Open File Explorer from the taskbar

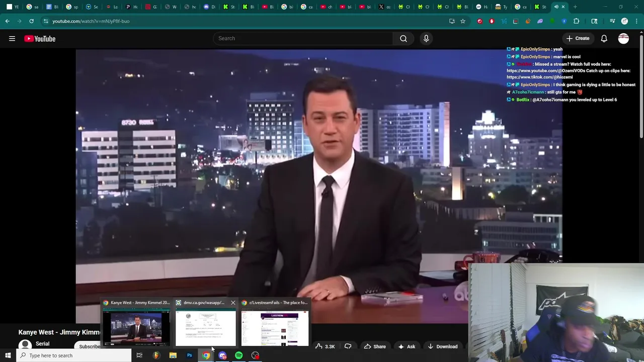pos(173,355)
